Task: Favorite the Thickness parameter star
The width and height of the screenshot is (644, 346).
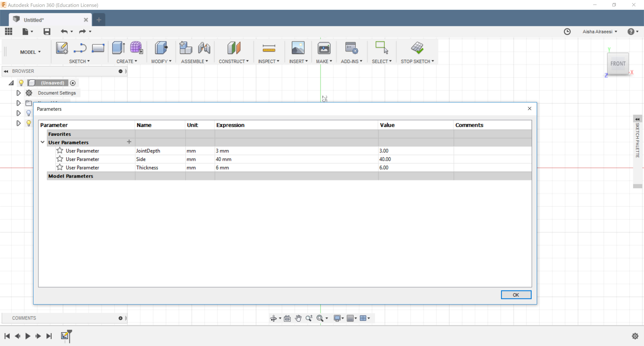Action: 60,167
